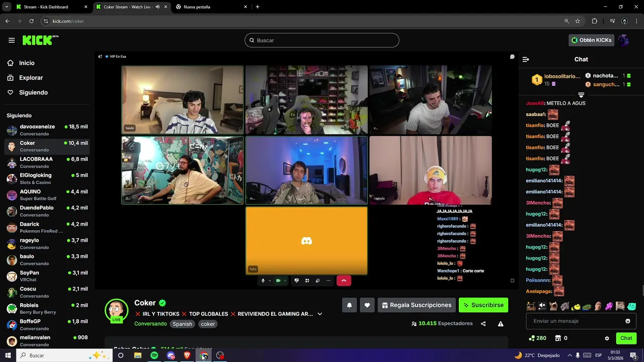Open rageylo channel in sidebar

click(47, 243)
